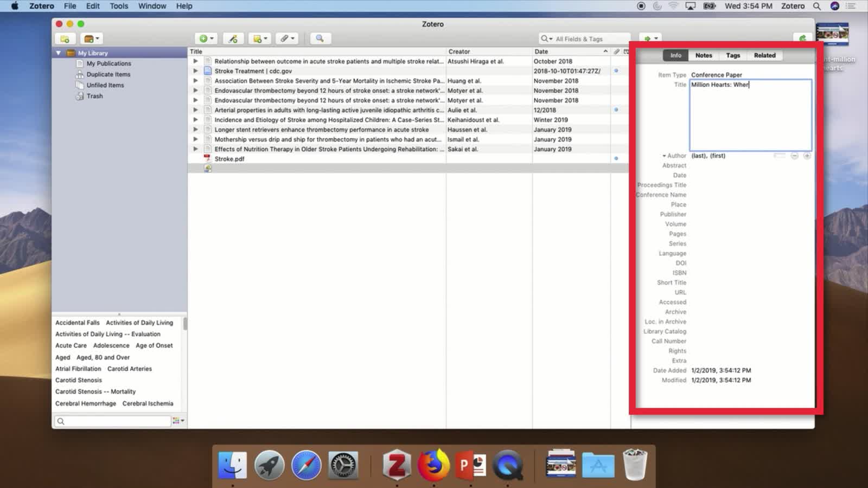
Task: Click the tag filter search field
Action: coord(112,421)
